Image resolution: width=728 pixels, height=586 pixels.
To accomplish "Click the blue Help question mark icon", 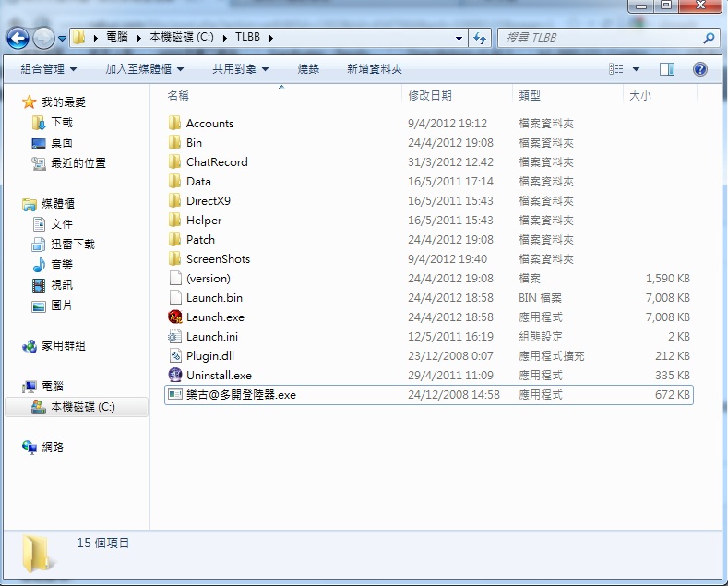I will click(699, 69).
